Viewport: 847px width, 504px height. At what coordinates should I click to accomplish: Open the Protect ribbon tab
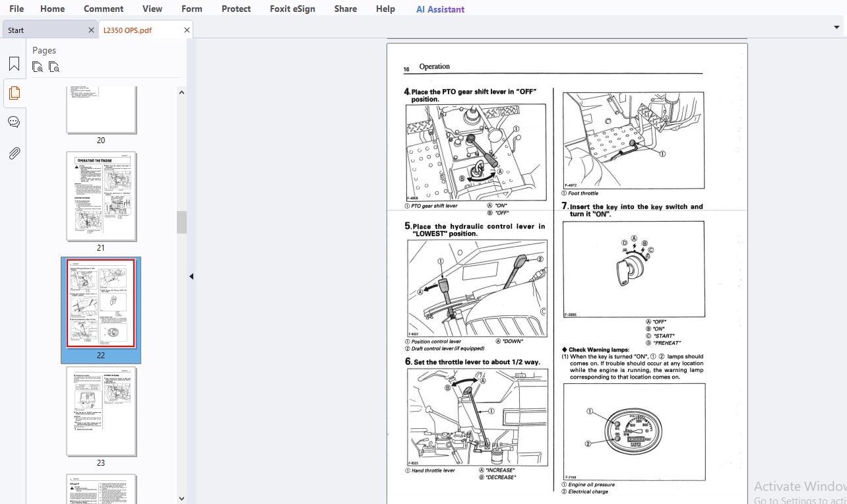tap(236, 9)
